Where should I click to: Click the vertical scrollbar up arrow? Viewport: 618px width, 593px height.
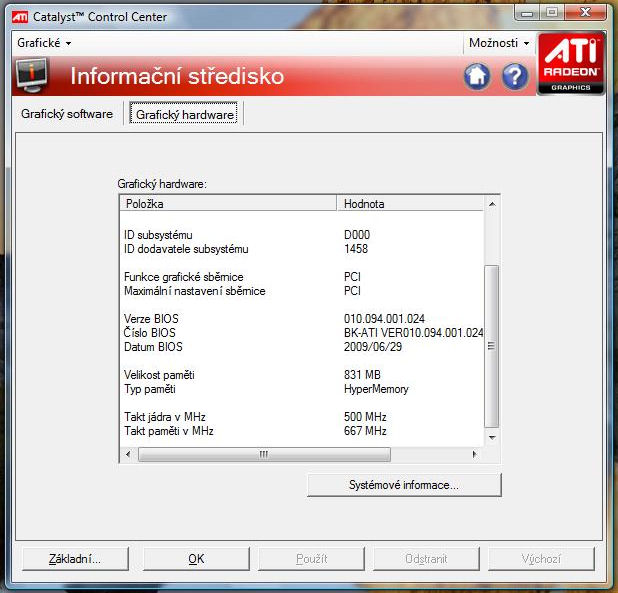pyautogui.click(x=491, y=204)
